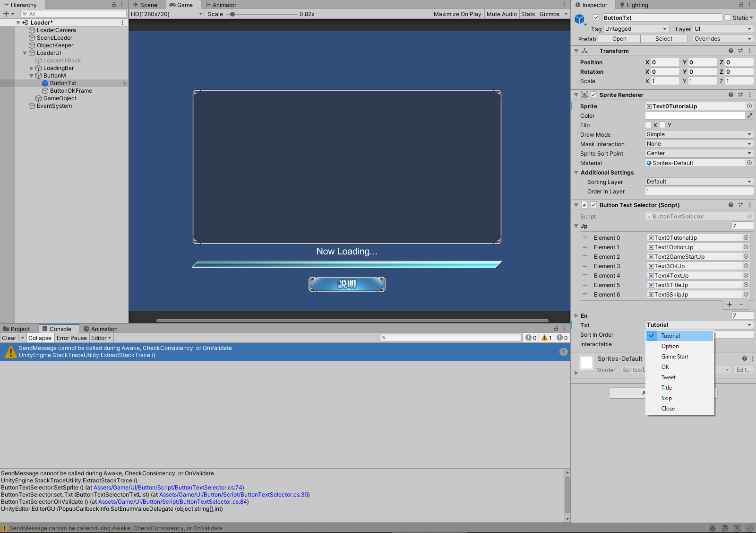Toggle warning messages in the Console
The image size is (756, 533).
(547, 338)
